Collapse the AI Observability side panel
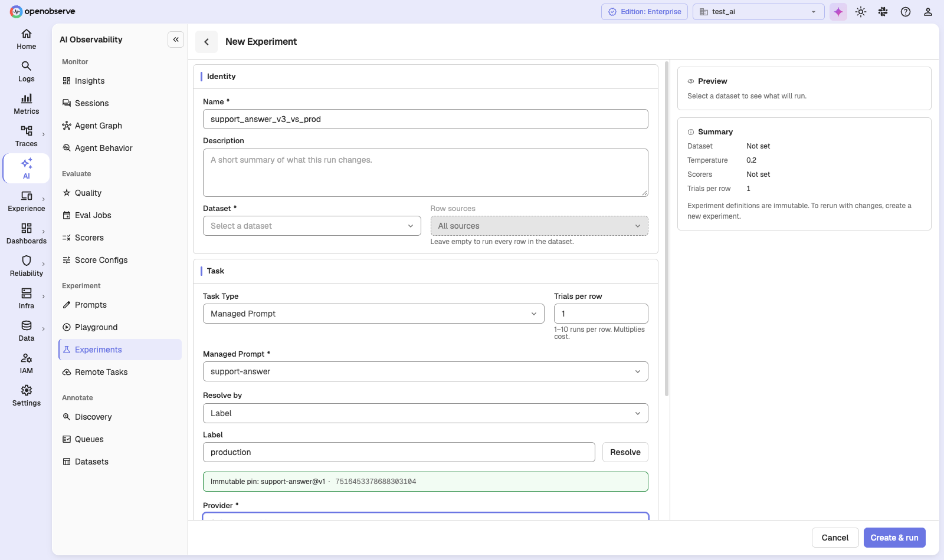 pyautogui.click(x=176, y=39)
